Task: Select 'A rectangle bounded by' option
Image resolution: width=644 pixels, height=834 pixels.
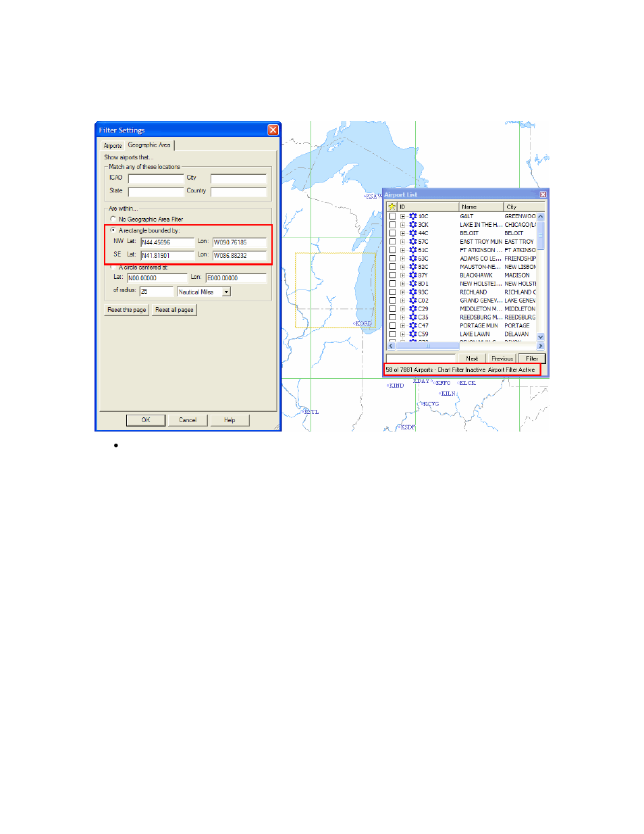Action: coord(113,230)
